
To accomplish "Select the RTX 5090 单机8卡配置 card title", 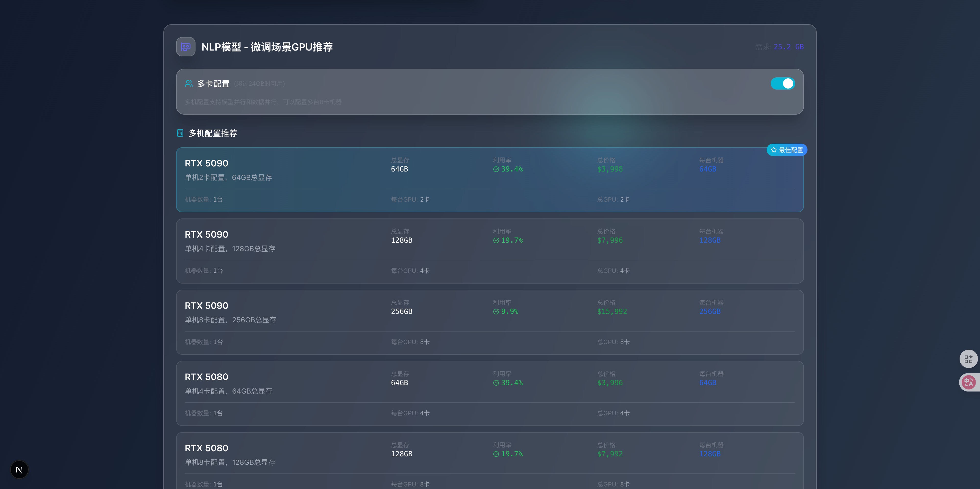I will point(206,305).
